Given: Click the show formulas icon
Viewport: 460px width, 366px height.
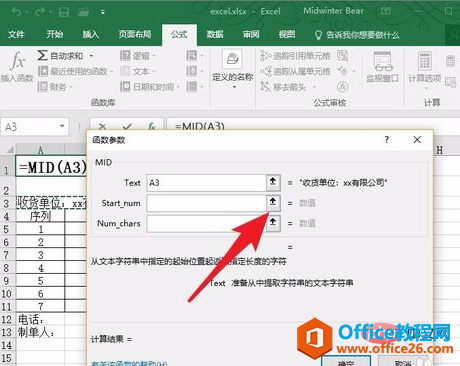Looking at the screenshot, I should coord(342,55).
